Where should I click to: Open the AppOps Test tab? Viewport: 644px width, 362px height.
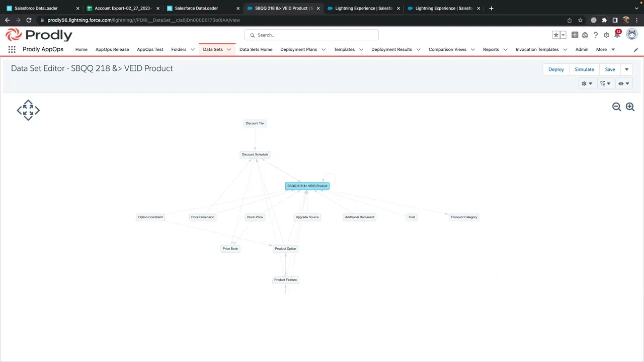150,49
